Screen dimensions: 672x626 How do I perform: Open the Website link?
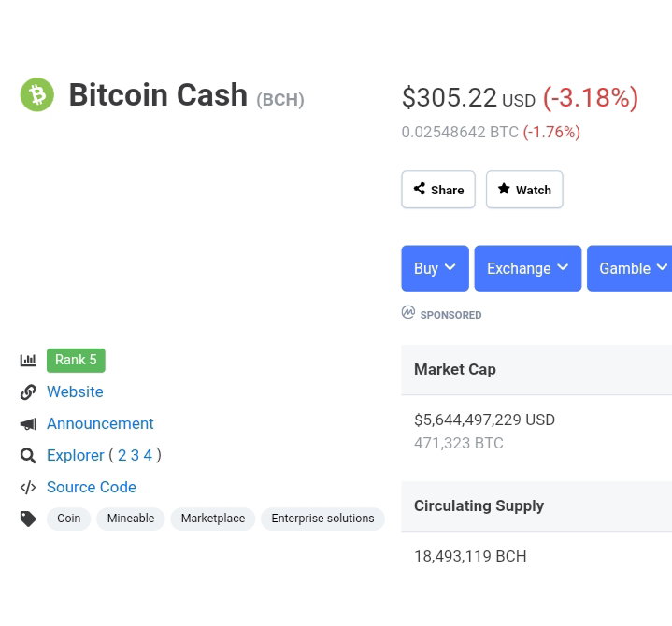coord(75,392)
